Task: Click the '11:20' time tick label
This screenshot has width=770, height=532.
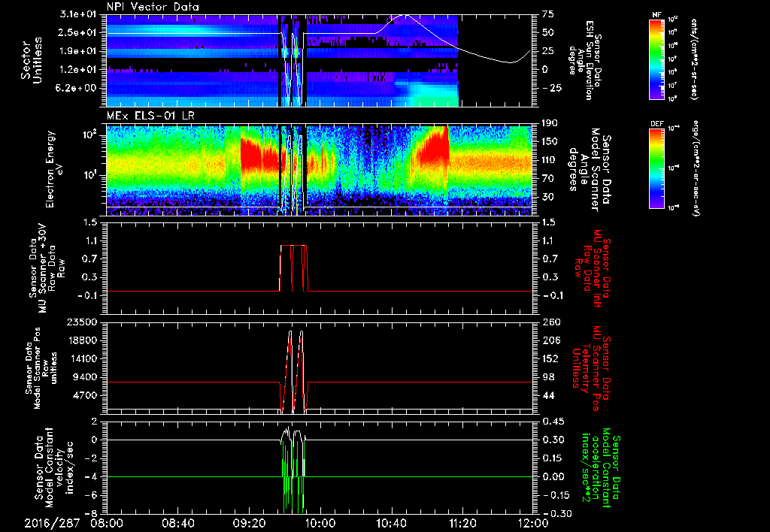Action: (462, 523)
